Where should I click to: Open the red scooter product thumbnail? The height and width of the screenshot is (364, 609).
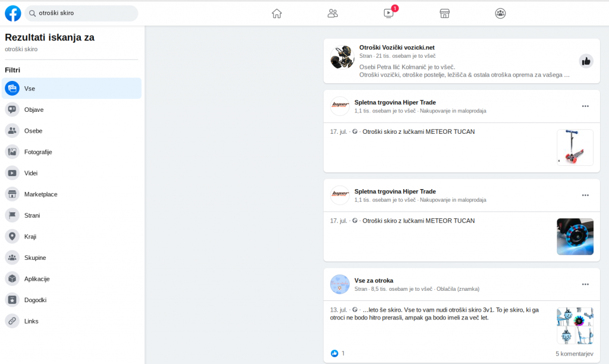point(575,148)
